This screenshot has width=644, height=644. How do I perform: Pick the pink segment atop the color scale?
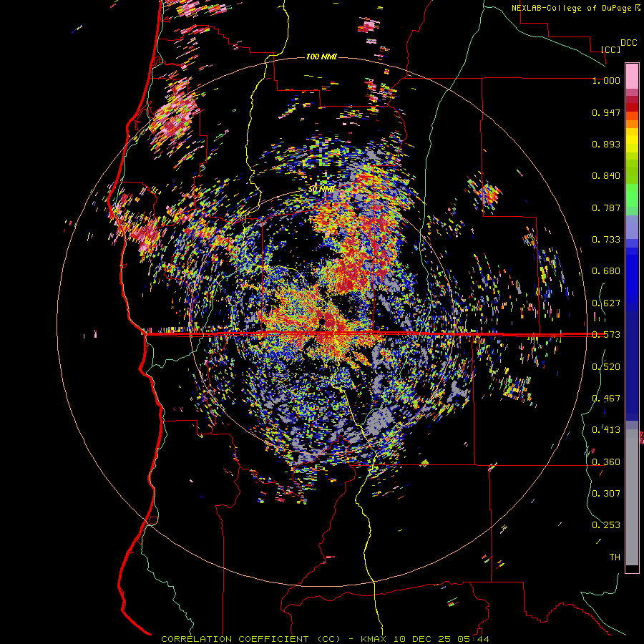[x=632, y=76]
